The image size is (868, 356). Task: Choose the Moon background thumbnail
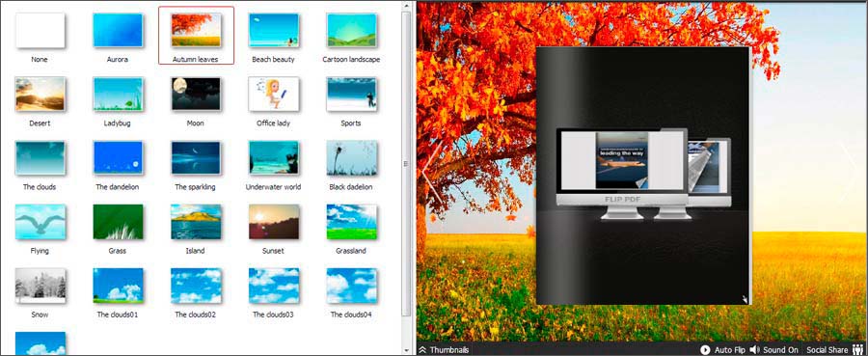196,95
